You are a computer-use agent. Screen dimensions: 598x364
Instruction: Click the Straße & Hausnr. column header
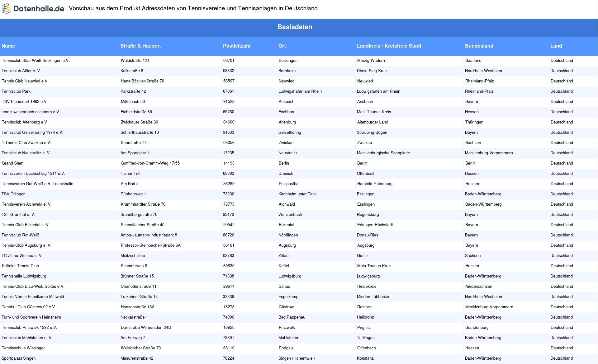tap(140, 46)
